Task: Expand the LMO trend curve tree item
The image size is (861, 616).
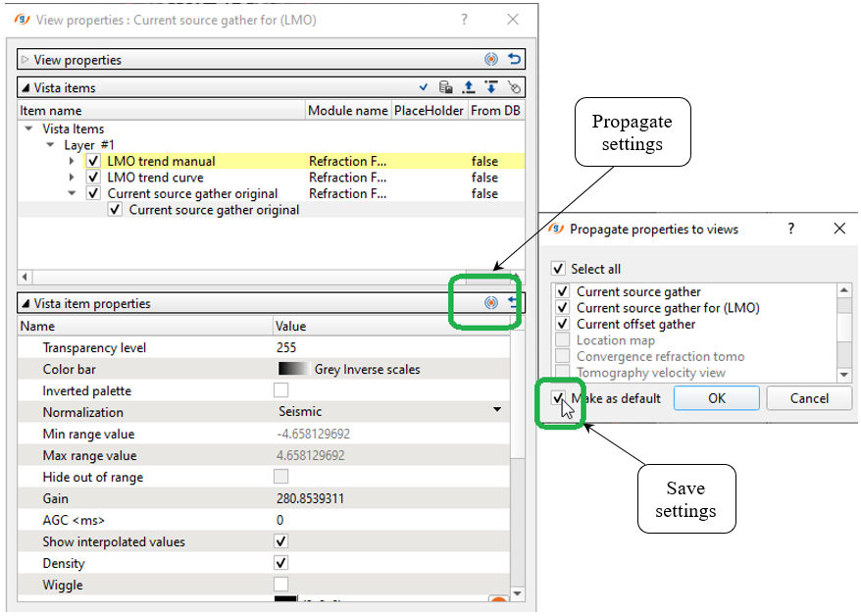Action: pos(73,178)
